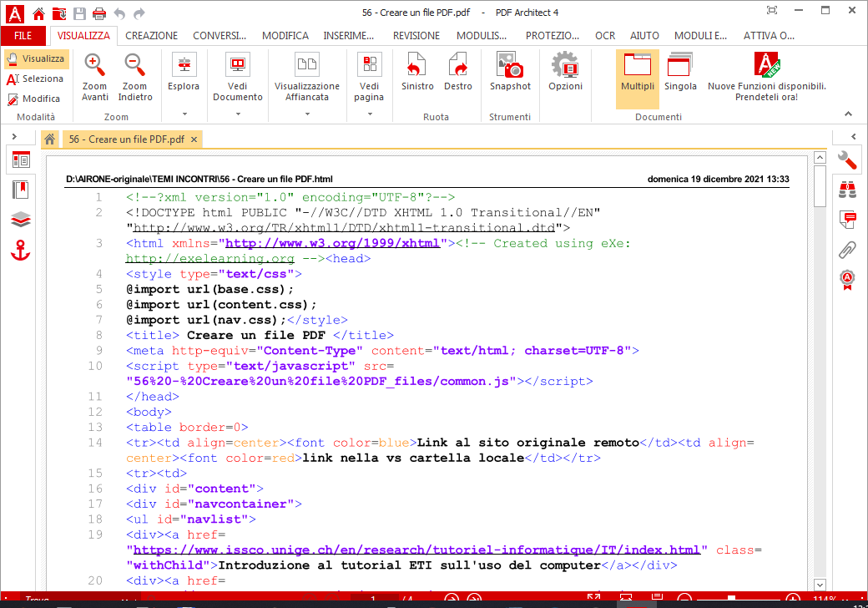Switch to the CREAZIONE ribbon tab
Screen dimensions: 868x608
coord(151,36)
